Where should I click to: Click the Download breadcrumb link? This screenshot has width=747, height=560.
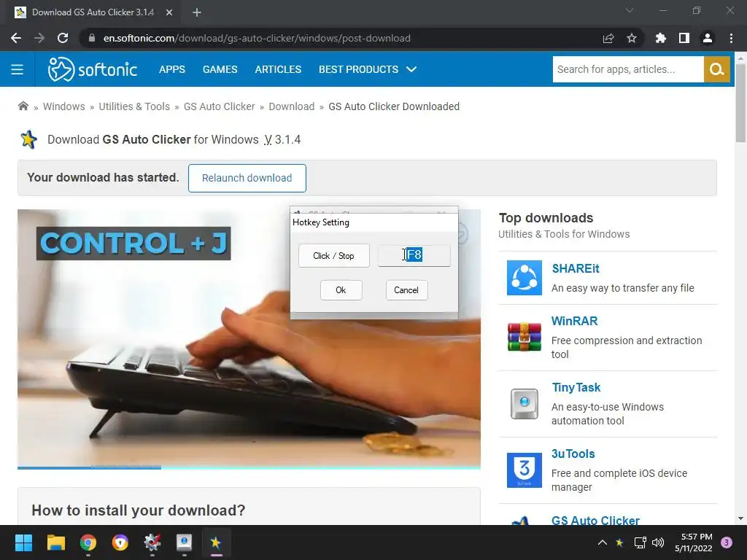tap(292, 106)
